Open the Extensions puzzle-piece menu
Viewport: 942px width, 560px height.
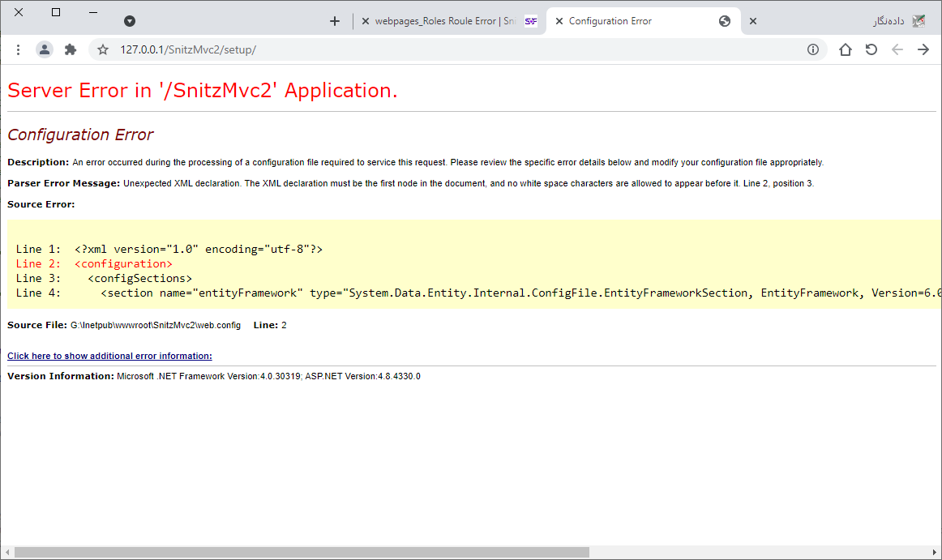point(71,49)
